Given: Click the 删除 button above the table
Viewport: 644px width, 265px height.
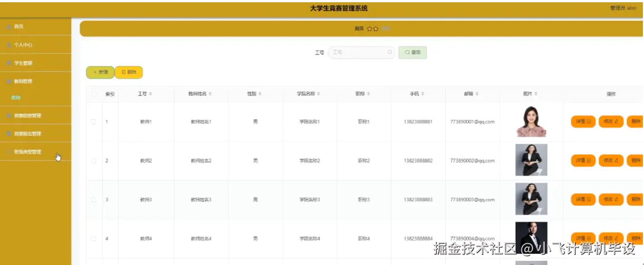Looking at the screenshot, I should pyautogui.click(x=129, y=72).
